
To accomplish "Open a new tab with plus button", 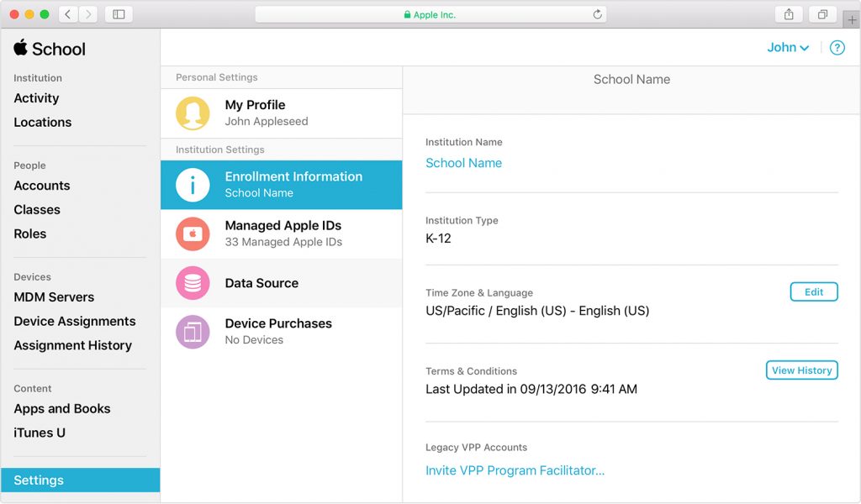I will [x=852, y=20].
